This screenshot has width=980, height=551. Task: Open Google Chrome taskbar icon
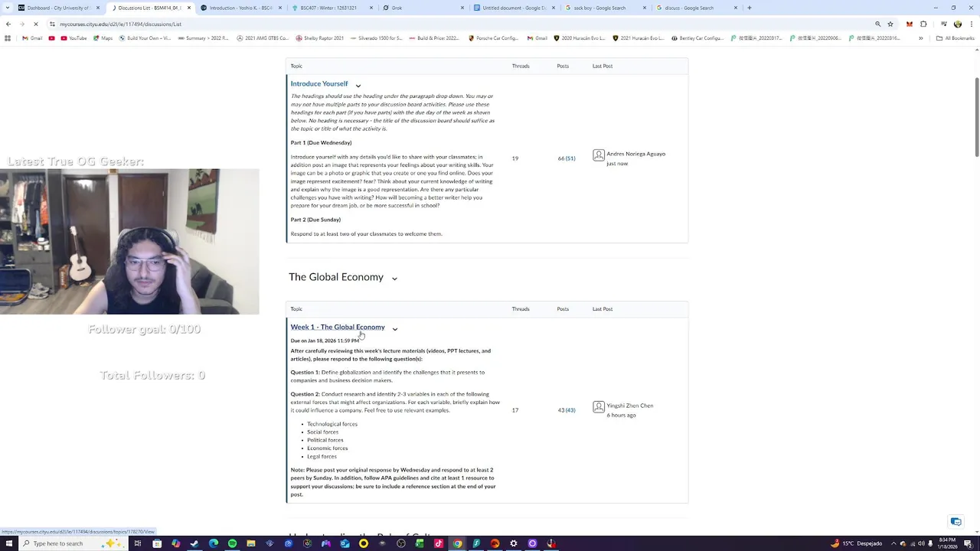pos(457,543)
